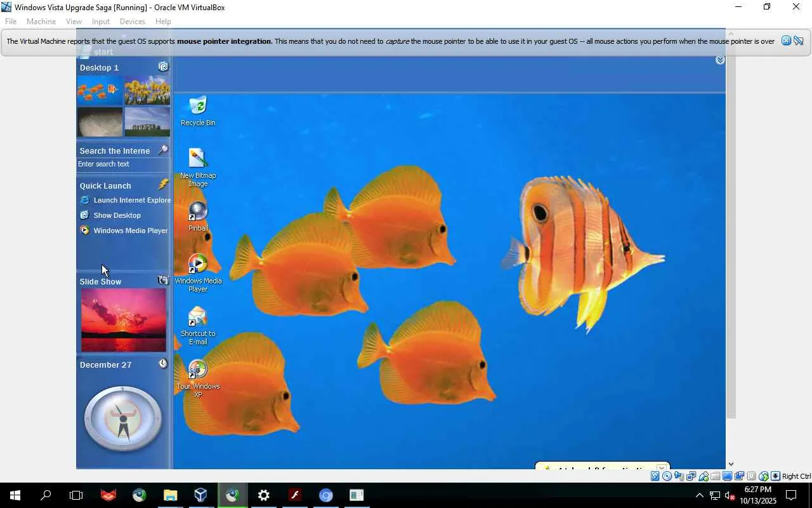Select the Stonehenge wallpaper thumbnail

click(147, 122)
